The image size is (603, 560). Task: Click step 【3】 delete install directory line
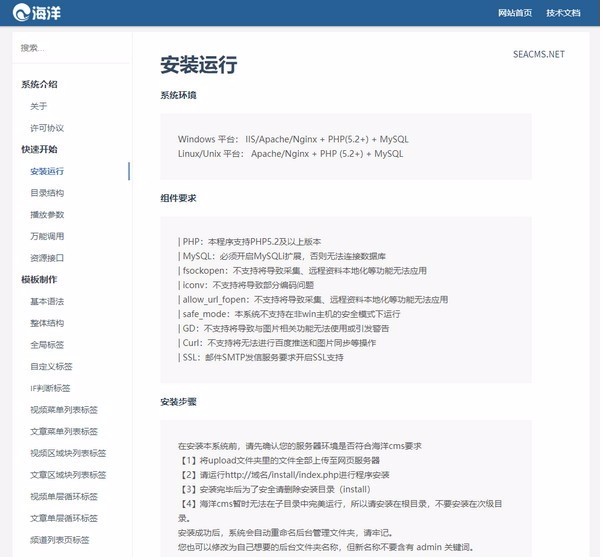(x=275, y=490)
